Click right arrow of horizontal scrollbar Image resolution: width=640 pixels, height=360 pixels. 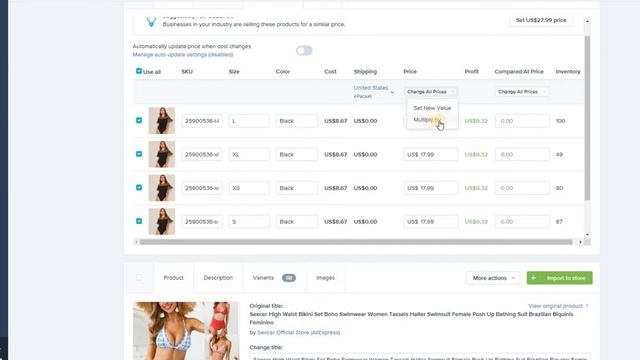click(580, 242)
